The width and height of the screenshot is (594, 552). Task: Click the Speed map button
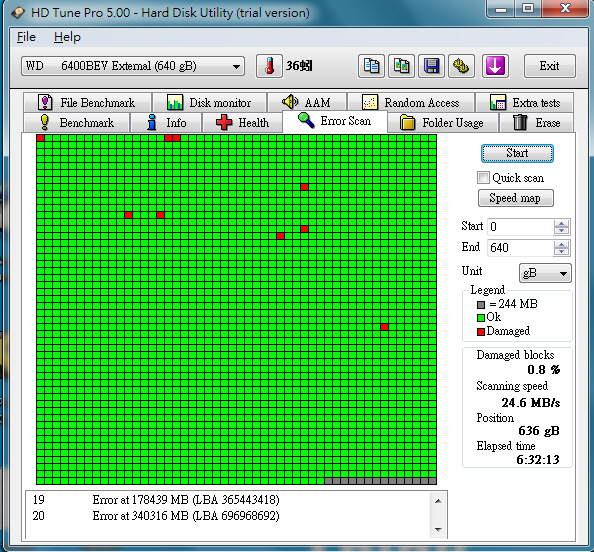516,198
